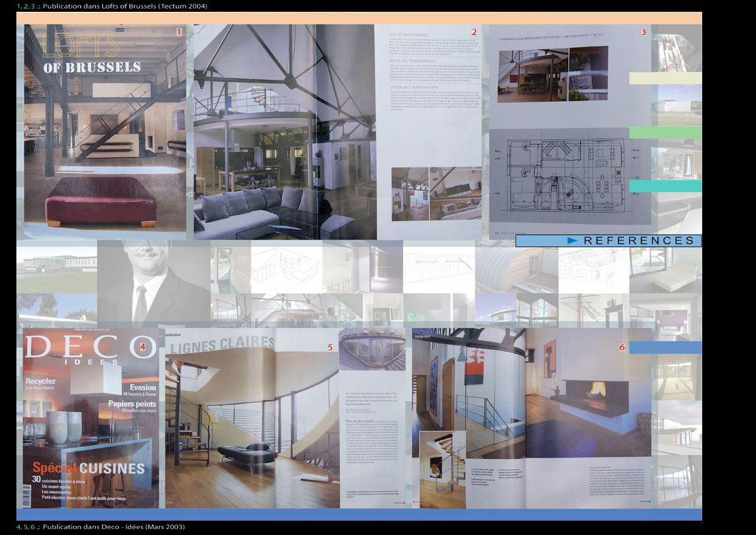
Task: Click the red number 4 on the DECO cover
Action: click(142, 347)
